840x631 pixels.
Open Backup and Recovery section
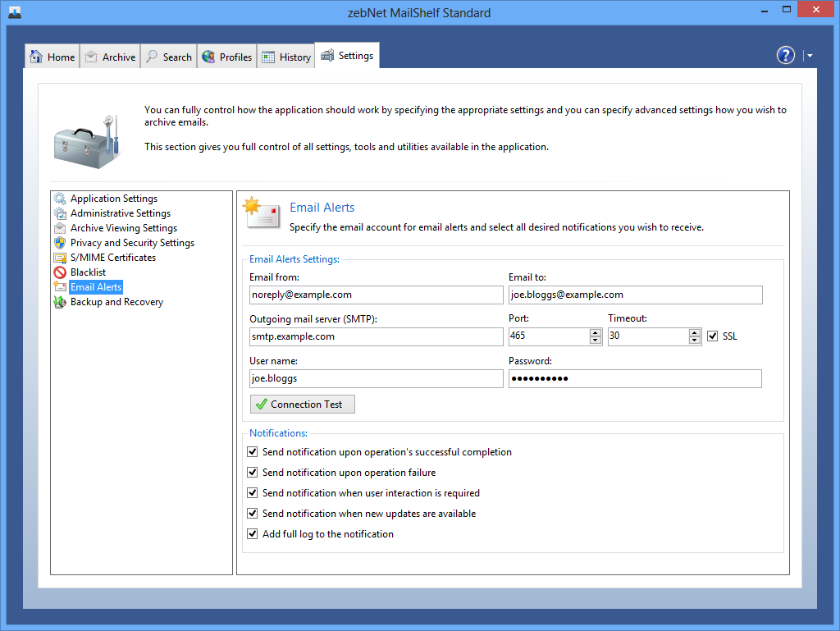pos(116,302)
